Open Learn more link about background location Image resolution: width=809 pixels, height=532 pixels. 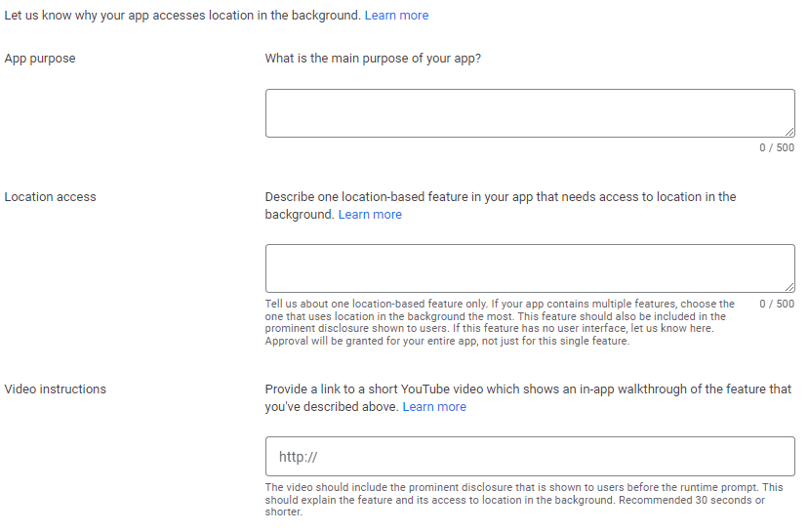(x=396, y=16)
